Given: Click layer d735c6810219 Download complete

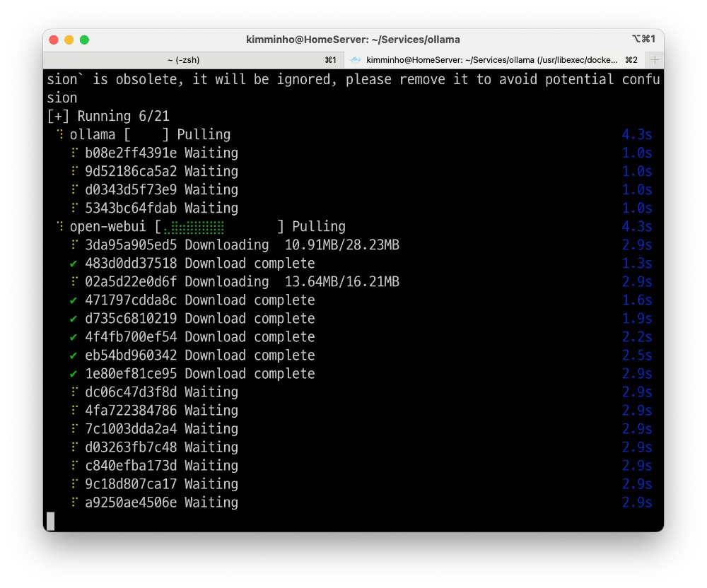Looking at the screenshot, I should [x=200, y=319].
